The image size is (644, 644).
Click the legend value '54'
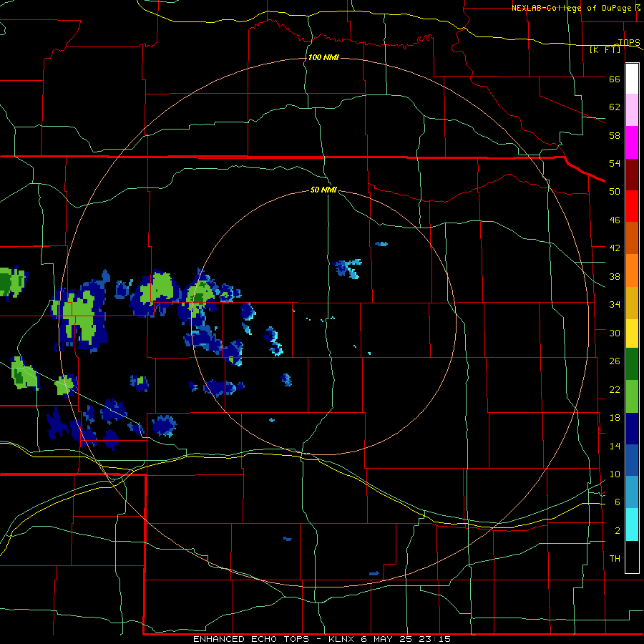615,163
